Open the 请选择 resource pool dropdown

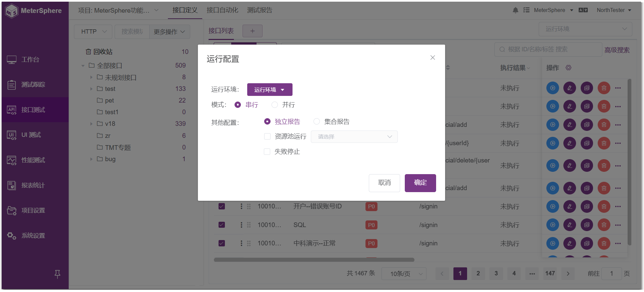point(354,137)
